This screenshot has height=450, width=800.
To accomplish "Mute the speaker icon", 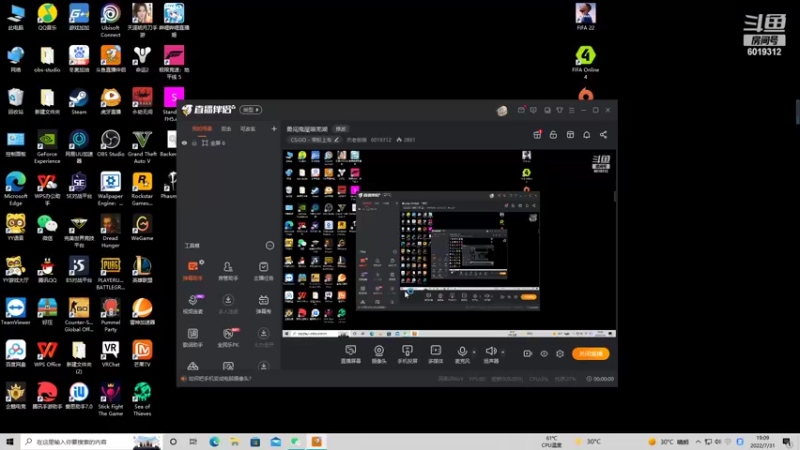I will (x=491, y=351).
